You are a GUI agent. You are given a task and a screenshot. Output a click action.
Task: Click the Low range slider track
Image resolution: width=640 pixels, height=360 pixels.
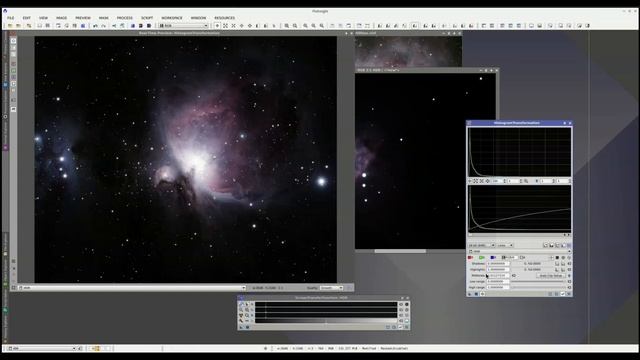point(537,282)
